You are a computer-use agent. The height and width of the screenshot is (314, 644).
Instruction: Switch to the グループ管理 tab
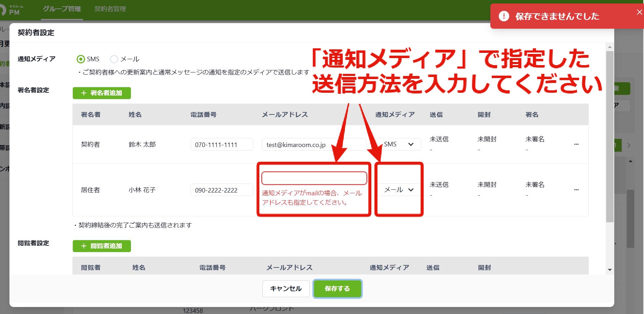tap(62, 9)
